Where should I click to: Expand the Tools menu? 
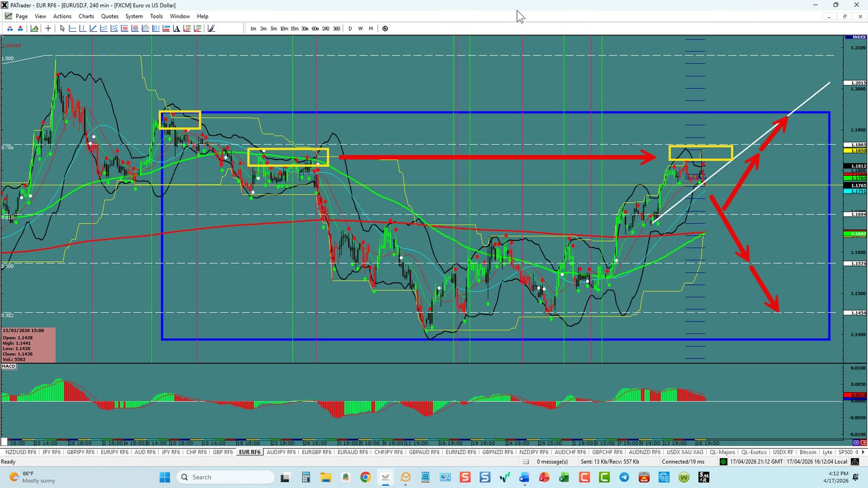156,16
